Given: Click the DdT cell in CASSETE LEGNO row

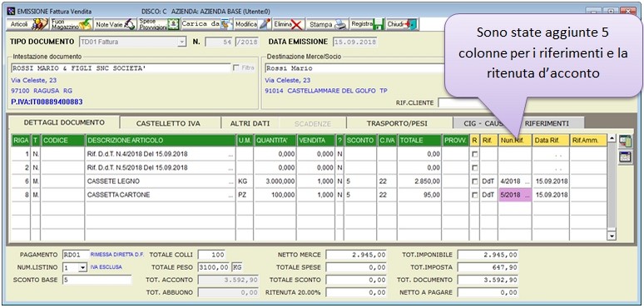Looking at the screenshot, I should [x=488, y=181].
